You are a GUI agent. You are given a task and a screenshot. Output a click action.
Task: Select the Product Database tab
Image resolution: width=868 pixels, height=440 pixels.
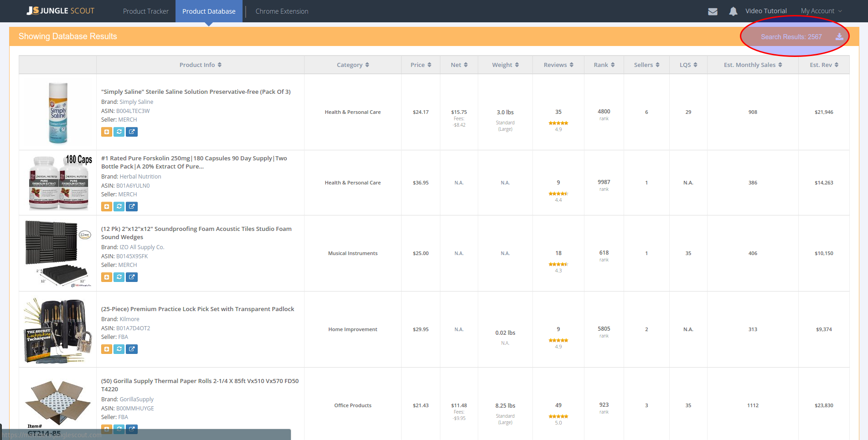(x=209, y=11)
